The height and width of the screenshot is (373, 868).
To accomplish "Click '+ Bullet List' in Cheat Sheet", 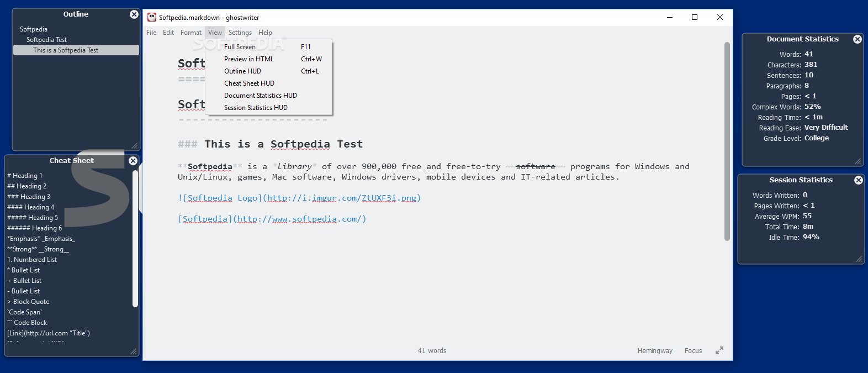I will click(24, 281).
